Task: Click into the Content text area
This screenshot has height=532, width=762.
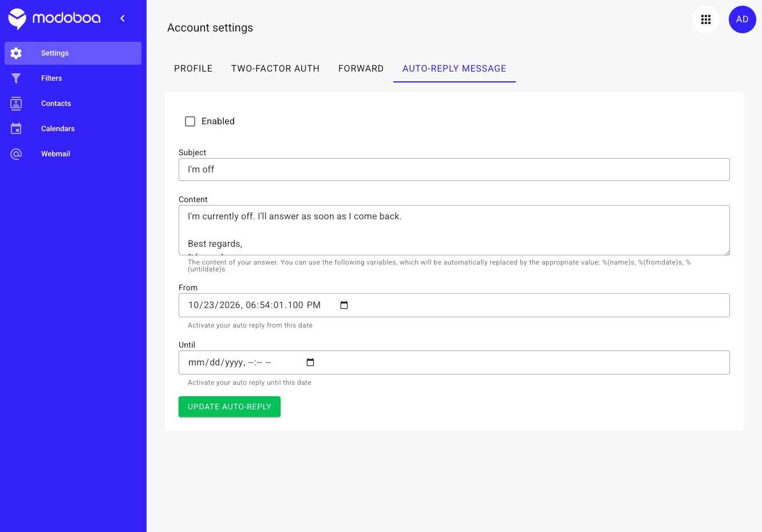Action: pos(454,230)
